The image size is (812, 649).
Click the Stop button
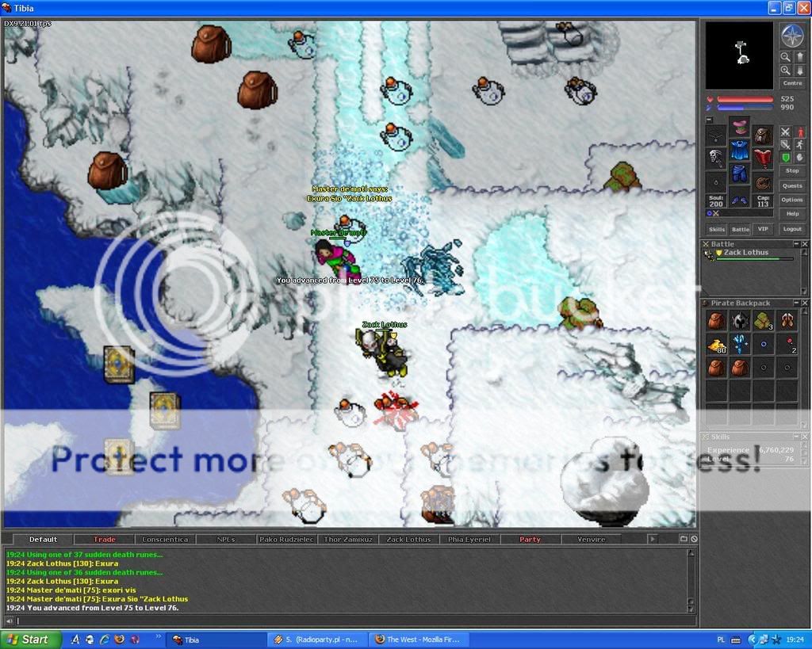click(792, 171)
